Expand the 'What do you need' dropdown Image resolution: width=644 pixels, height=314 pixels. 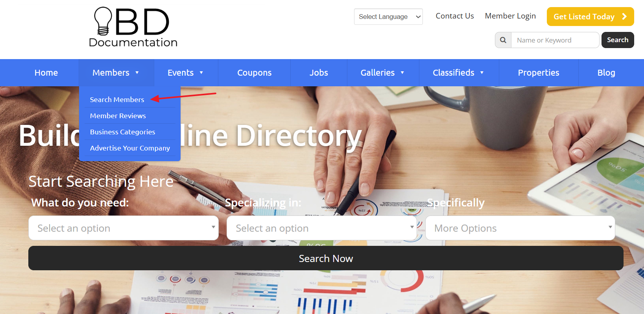coord(124,228)
